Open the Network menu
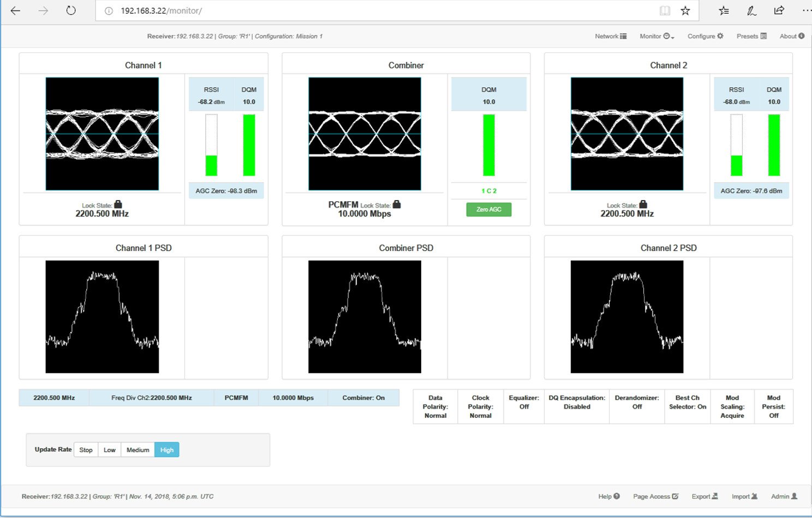 point(611,36)
